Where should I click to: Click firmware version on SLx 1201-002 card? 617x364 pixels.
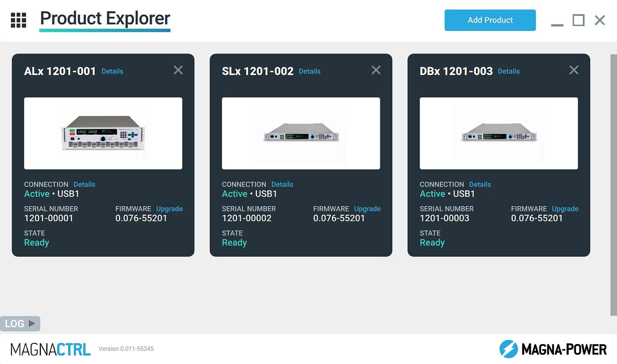pos(339,218)
